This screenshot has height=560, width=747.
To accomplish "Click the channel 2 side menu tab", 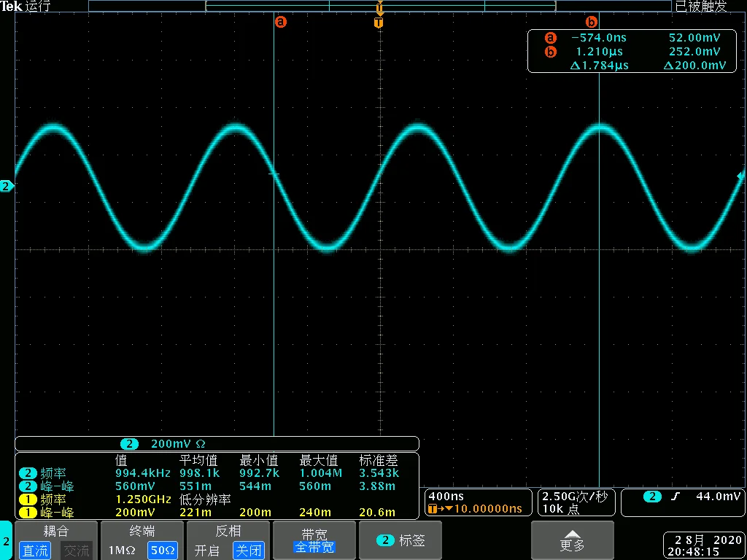I will click(x=7, y=540).
